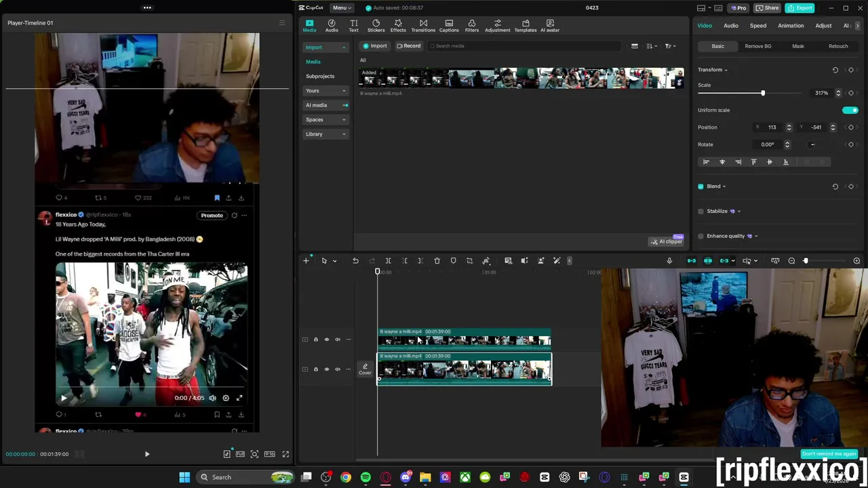Open the Text tool icon
This screenshot has height=488, width=868.
coord(353,26)
